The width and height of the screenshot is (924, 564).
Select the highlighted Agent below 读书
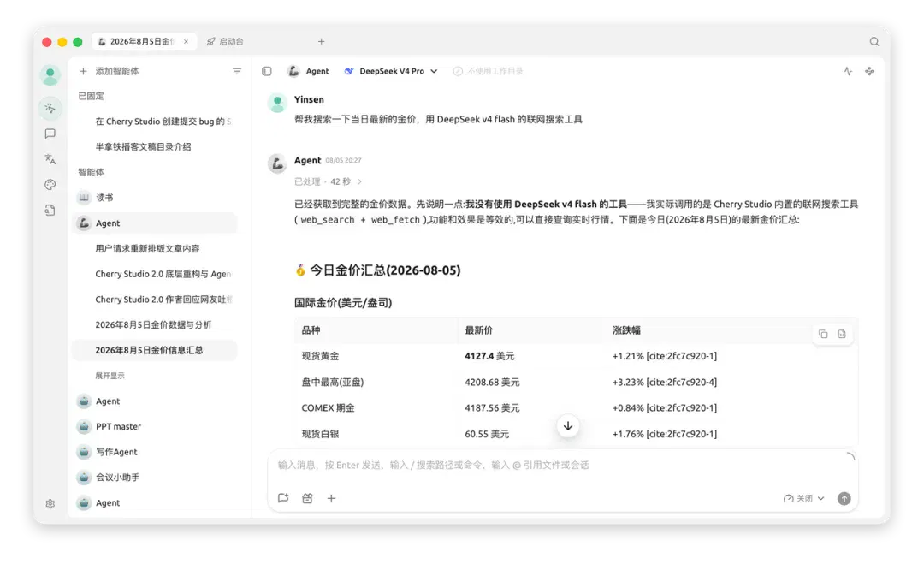155,223
